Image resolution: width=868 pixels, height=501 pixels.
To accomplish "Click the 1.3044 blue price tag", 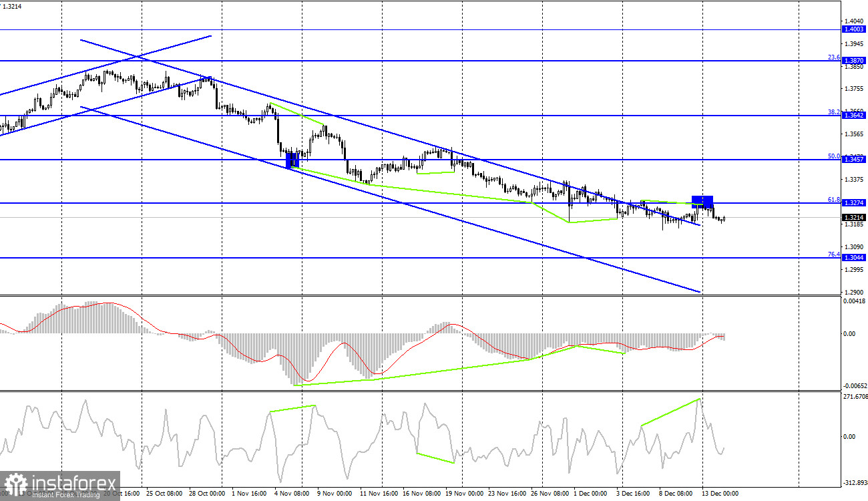I will coord(854,258).
